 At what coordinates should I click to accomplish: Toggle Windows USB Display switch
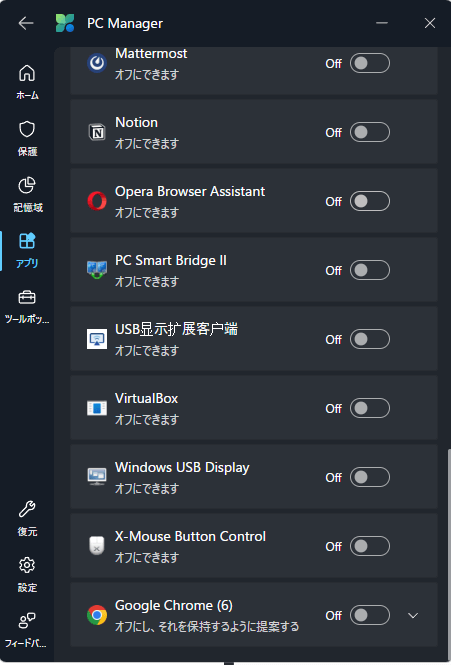pos(370,477)
